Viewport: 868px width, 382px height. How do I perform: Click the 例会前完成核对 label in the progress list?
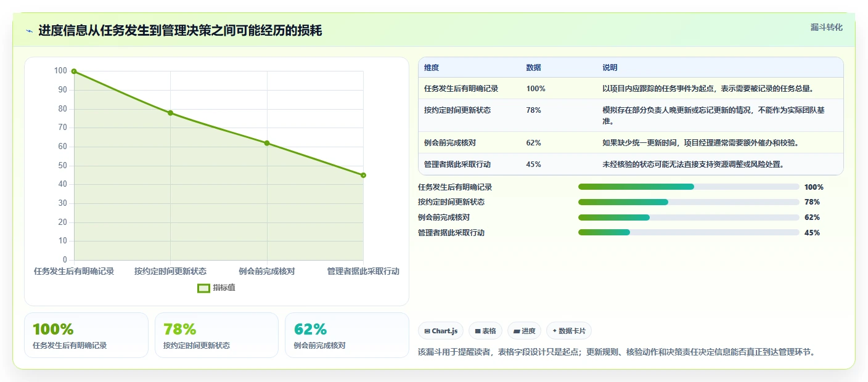pos(444,217)
